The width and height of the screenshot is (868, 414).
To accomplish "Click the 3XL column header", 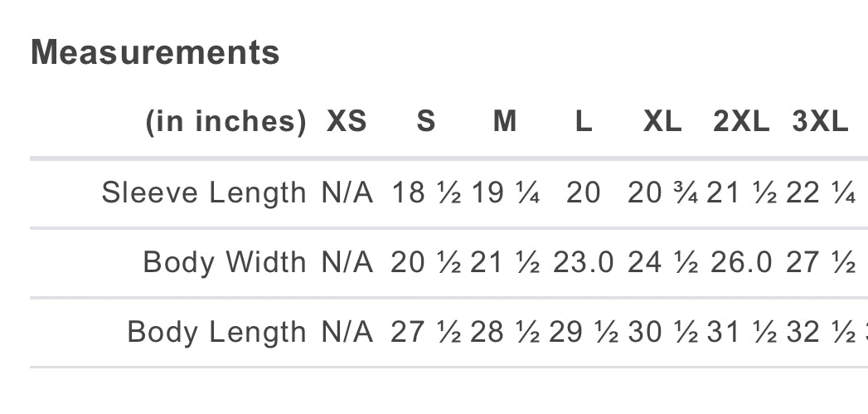I will 820,122.
